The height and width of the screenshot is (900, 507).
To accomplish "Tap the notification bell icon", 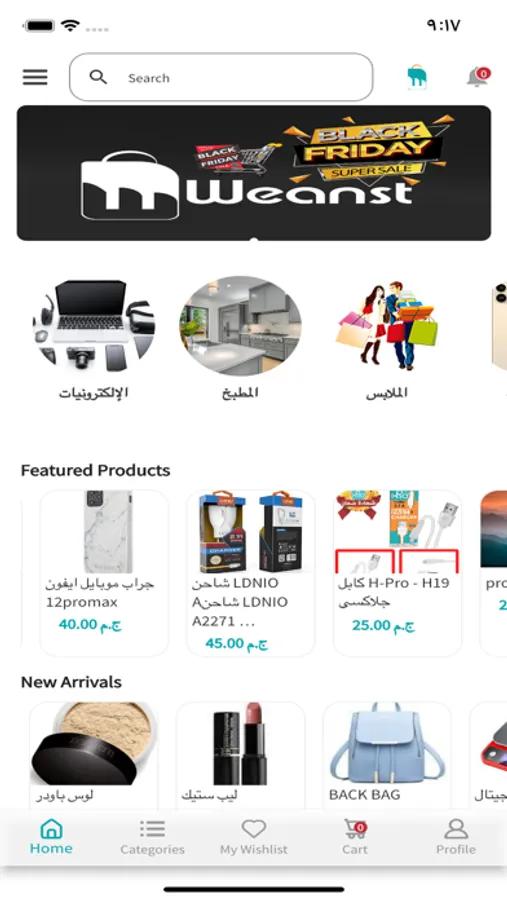I will (x=478, y=77).
